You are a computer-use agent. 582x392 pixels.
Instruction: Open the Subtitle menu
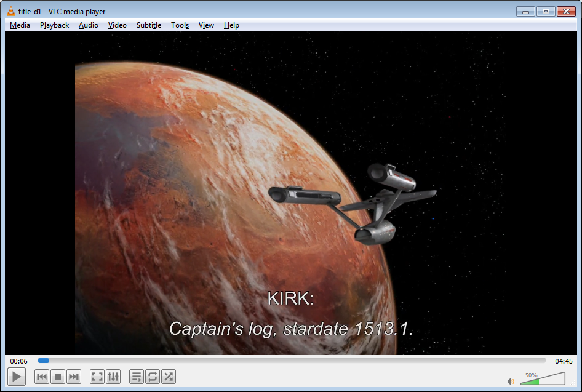(148, 25)
